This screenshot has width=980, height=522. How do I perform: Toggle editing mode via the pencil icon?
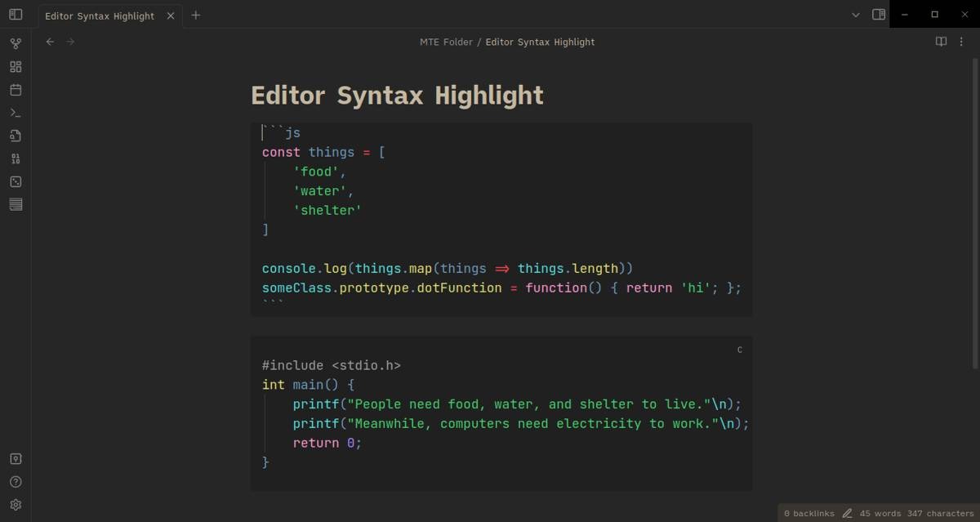click(x=848, y=513)
